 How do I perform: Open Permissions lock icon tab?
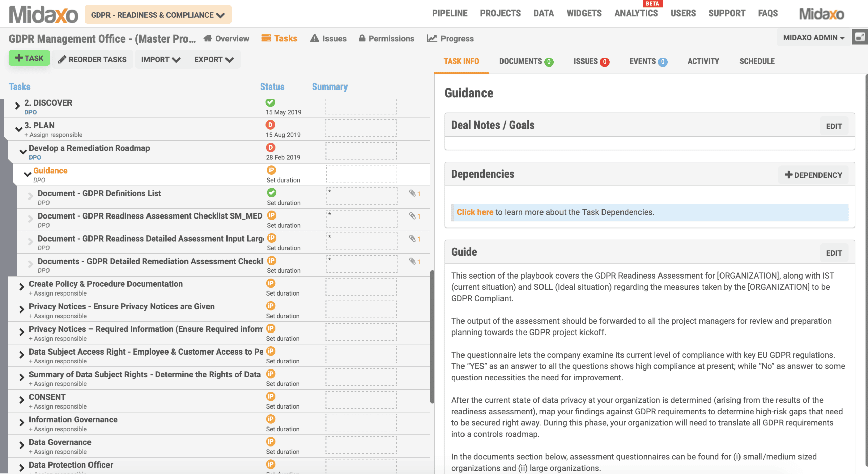tap(387, 38)
